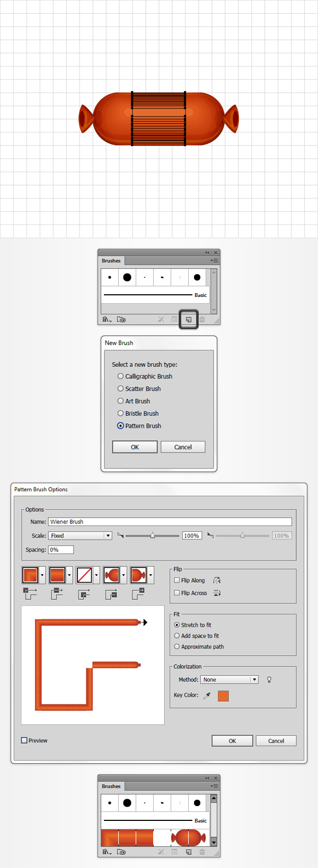This screenshot has width=318, height=868.
Task: Select Bristle Brush option
Action: point(138,413)
